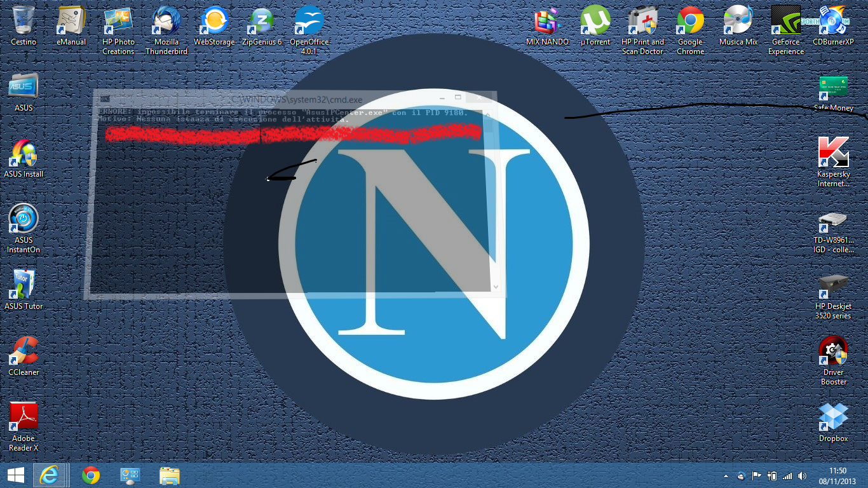
Task: Open File Explorer from the taskbar
Action: [x=170, y=475]
